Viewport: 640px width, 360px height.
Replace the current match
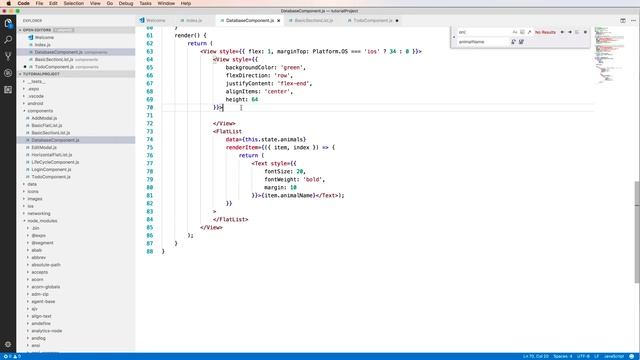(x=513, y=42)
